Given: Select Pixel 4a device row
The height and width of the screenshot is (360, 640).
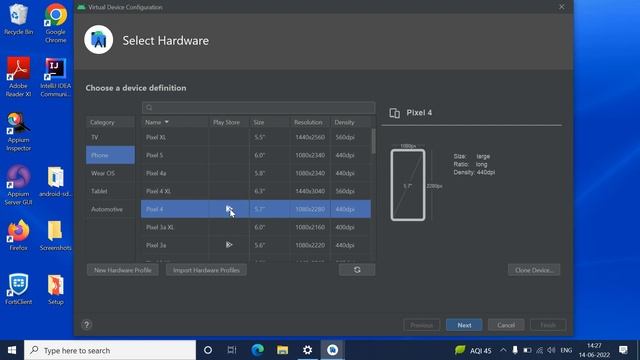Looking at the screenshot, I should 256,173.
